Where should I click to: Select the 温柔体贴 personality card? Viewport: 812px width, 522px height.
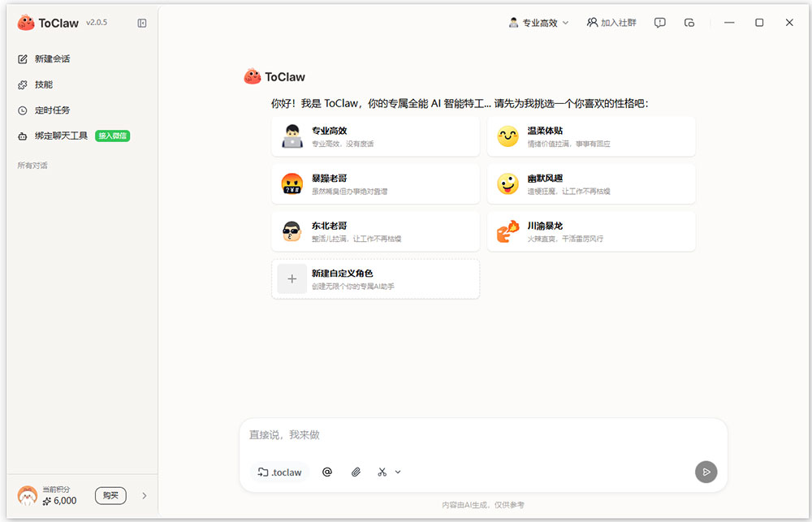[x=591, y=136]
